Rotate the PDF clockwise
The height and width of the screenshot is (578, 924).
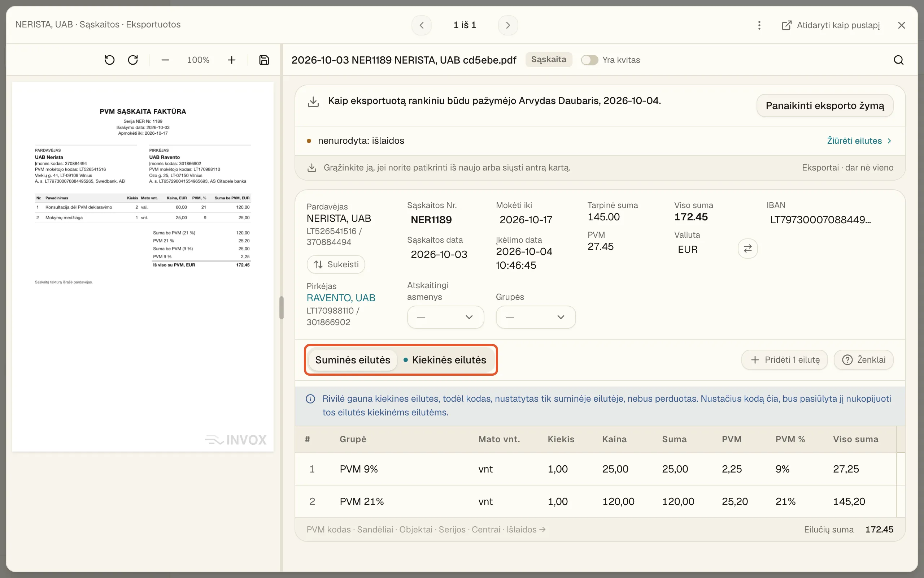pos(133,60)
